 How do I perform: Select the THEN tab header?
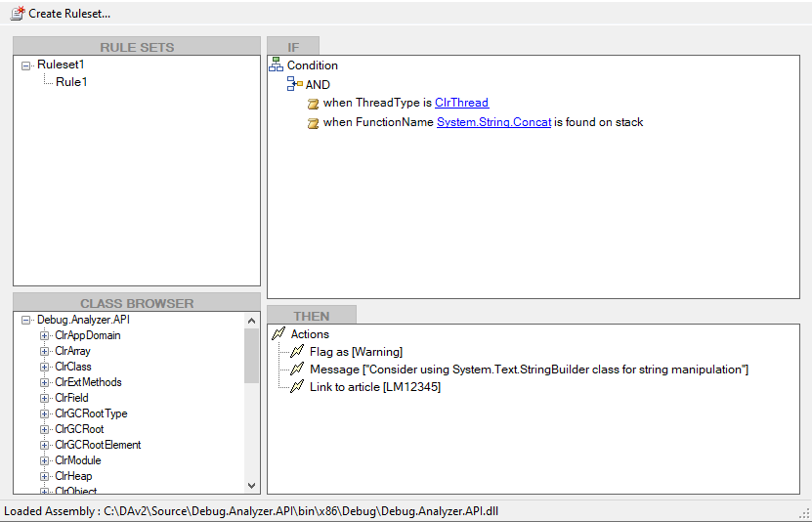point(311,316)
